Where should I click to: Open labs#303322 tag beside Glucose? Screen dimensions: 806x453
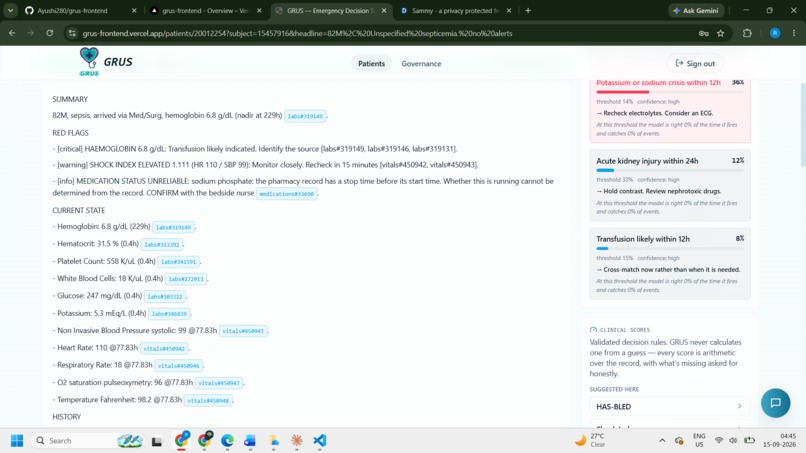click(164, 297)
